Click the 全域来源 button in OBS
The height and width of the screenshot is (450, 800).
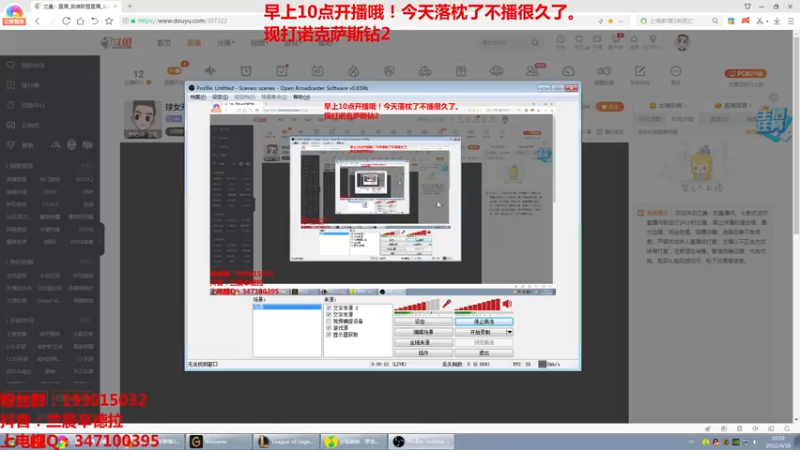tap(423, 342)
